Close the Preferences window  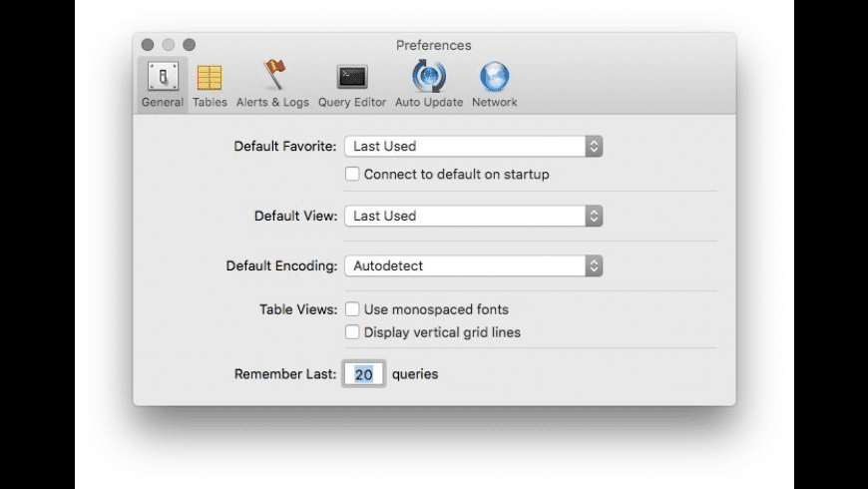(x=148, y=45)
